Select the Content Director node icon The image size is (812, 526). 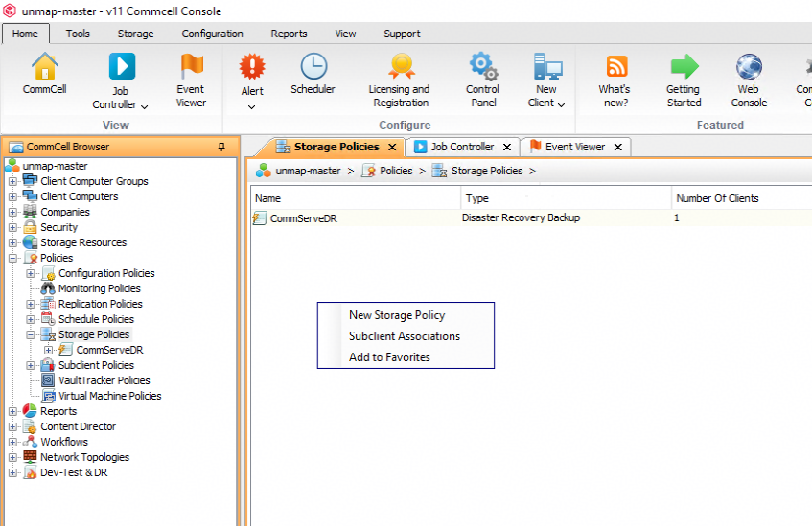point(30,426)
